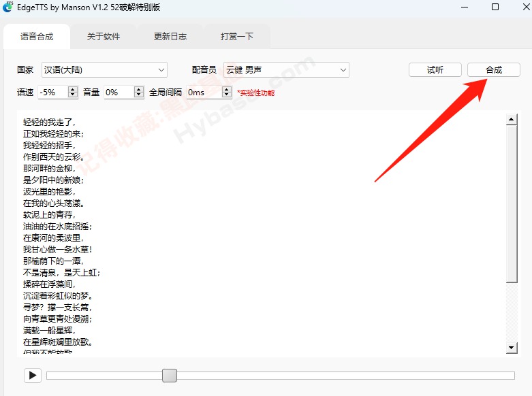Click the line 满载一船星辉
Screen dimensions: 532x396
49,331
